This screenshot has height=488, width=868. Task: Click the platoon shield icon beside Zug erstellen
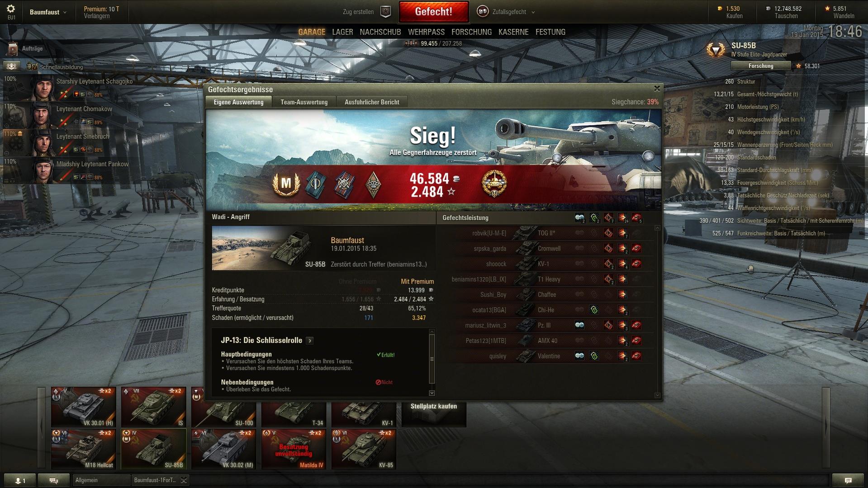click(385, 12)
